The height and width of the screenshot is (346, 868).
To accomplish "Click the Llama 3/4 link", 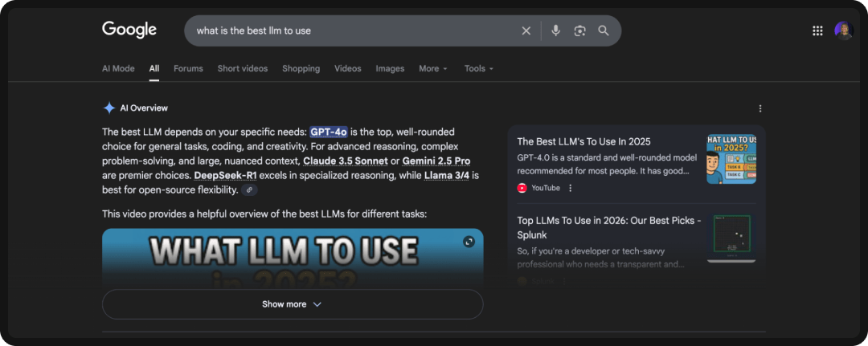I will (448, 176).
